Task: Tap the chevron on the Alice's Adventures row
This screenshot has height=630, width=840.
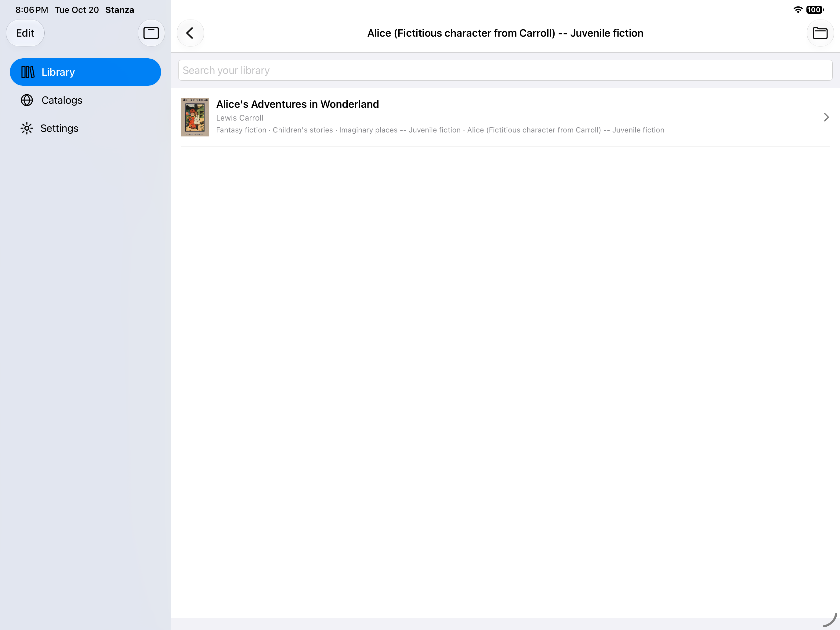Action: point(826,117)
